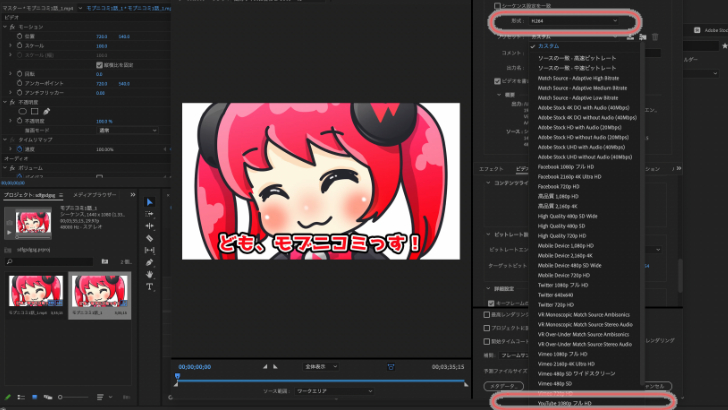Toggle the 速度 stopwatch keyframing

tap(20, 149)
